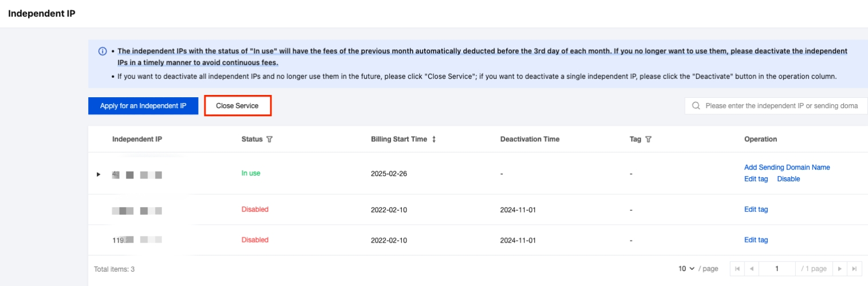The height and width of the screenshot is (286, 868).
Task: Click the search magnifier icon
Action: pos(696,106)
